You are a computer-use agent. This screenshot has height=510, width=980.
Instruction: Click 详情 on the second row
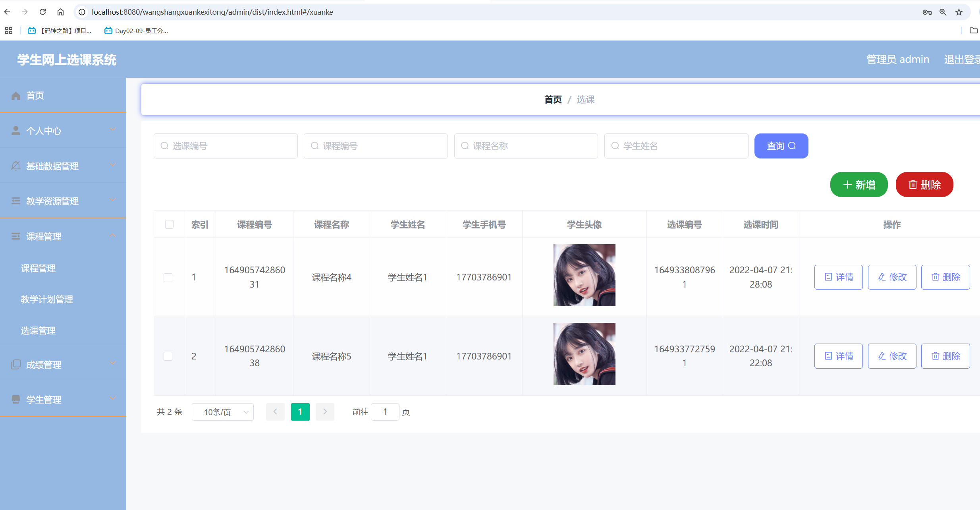click(838, 356)
